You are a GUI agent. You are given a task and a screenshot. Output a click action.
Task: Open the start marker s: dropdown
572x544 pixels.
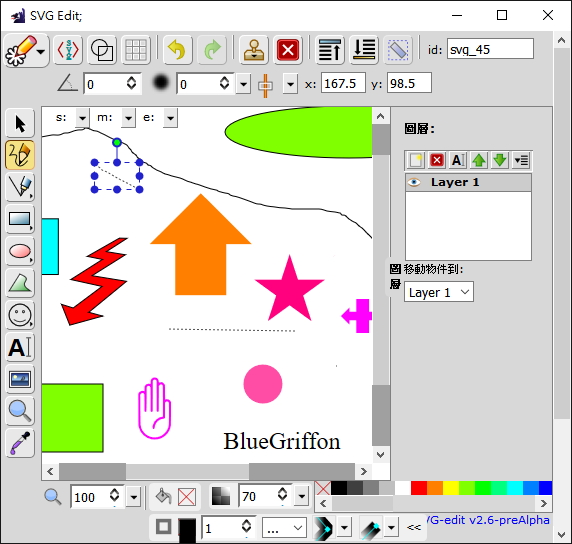[83, 118]
